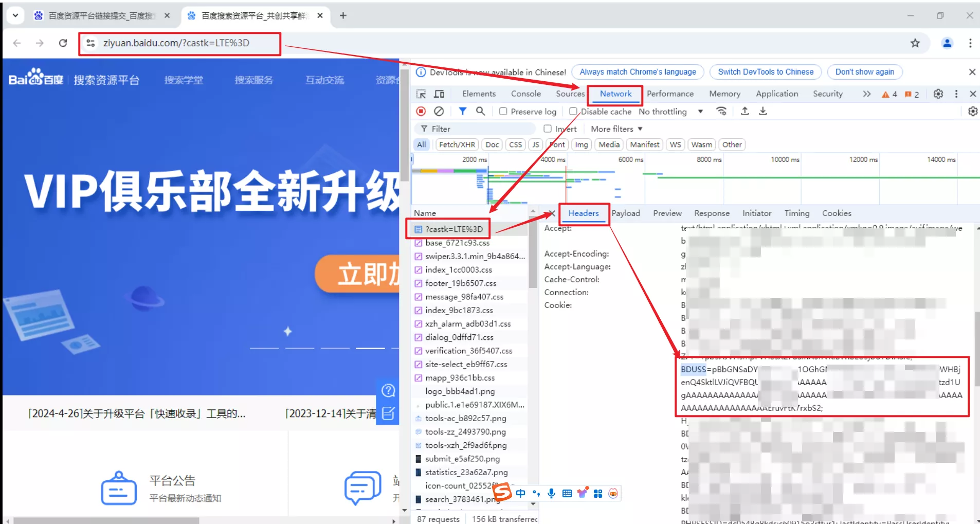Clear the network log

(x=439, y=111)
